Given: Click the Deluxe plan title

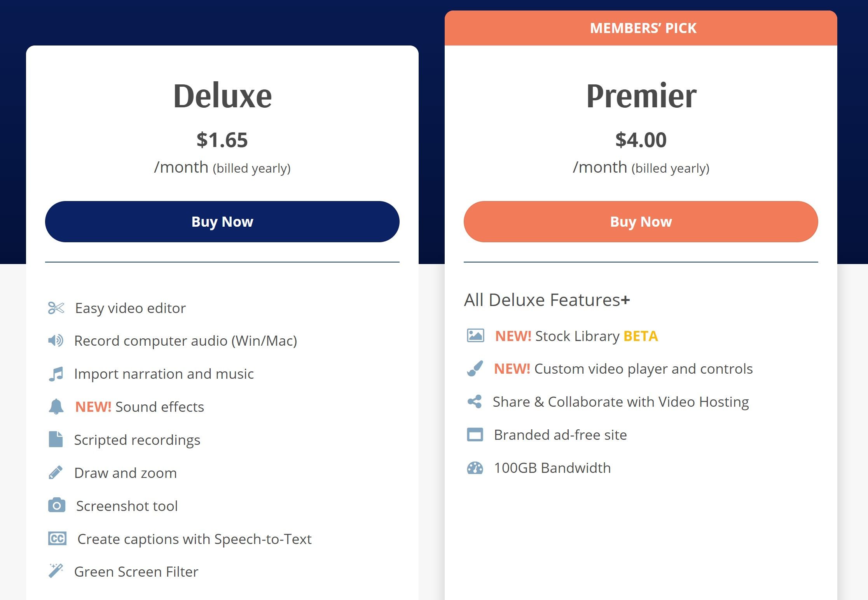Looking at the screenshot, I should click(222, 96).
